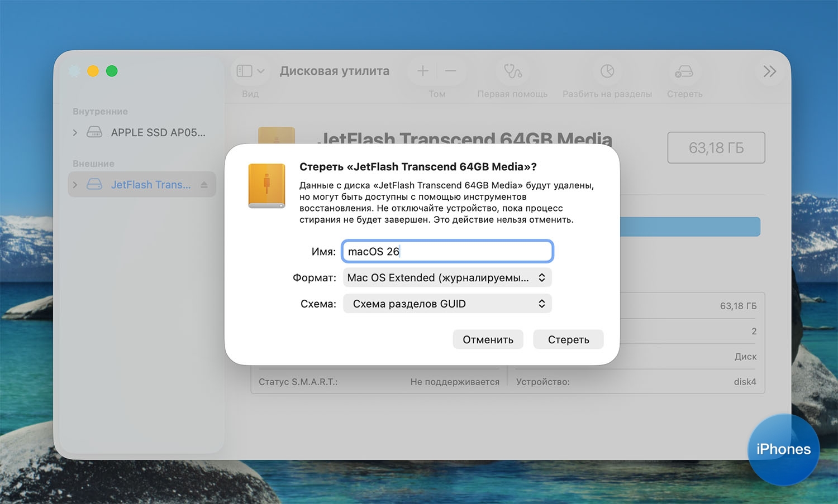Click the boxed 63,18 ГБ capacity badge
The height and width of the screenshot is (504, 838).
tap(716, 147)
